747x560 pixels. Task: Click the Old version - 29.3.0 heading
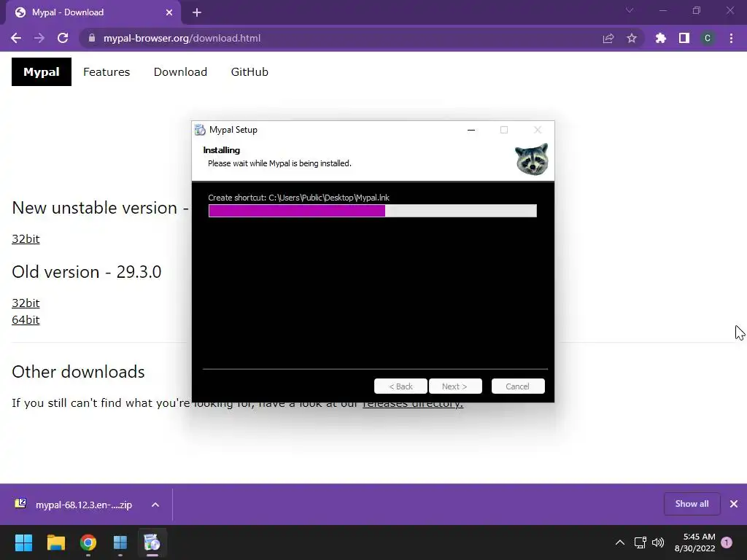click(86, 272)
